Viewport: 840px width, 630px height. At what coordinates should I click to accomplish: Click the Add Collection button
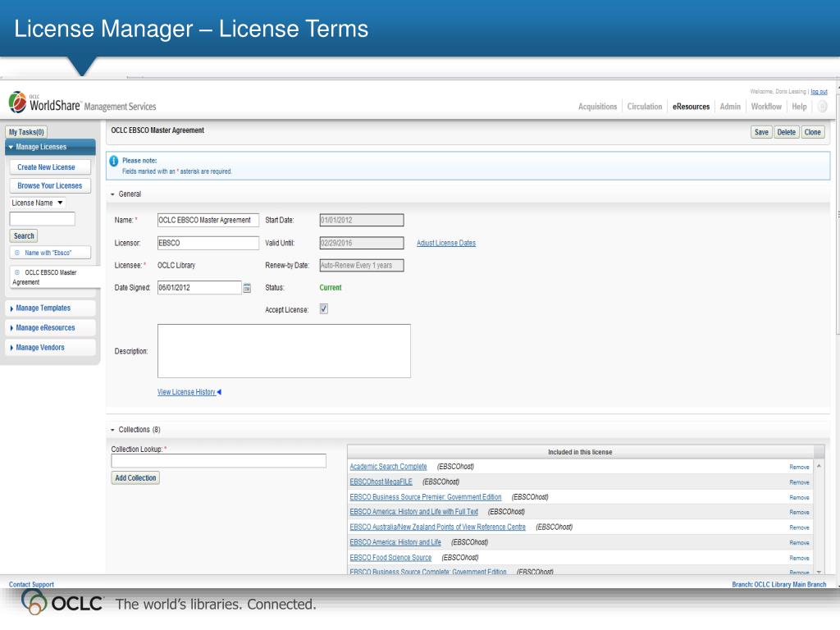click(x=135, y=478)
